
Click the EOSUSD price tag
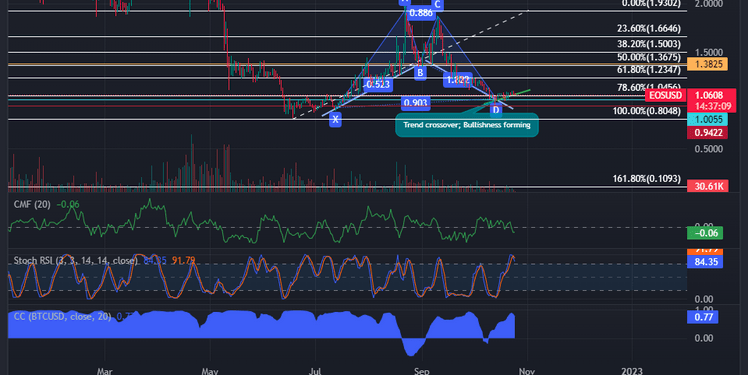click(x=665, y=95)
